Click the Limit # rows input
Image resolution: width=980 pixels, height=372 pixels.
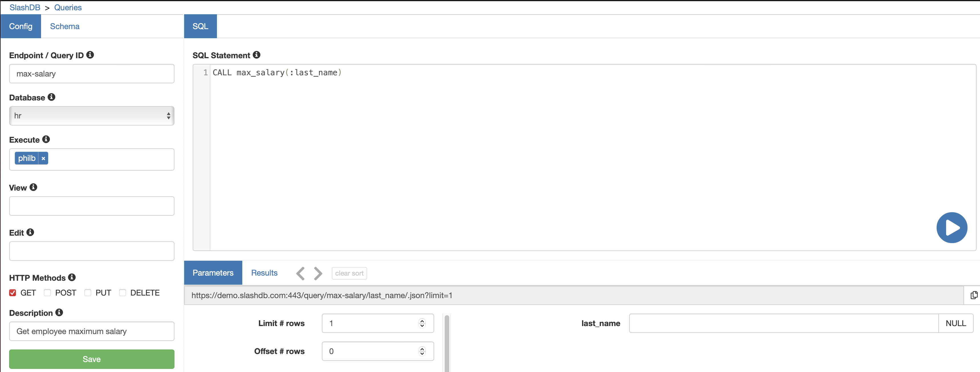[x=378, y=323]
